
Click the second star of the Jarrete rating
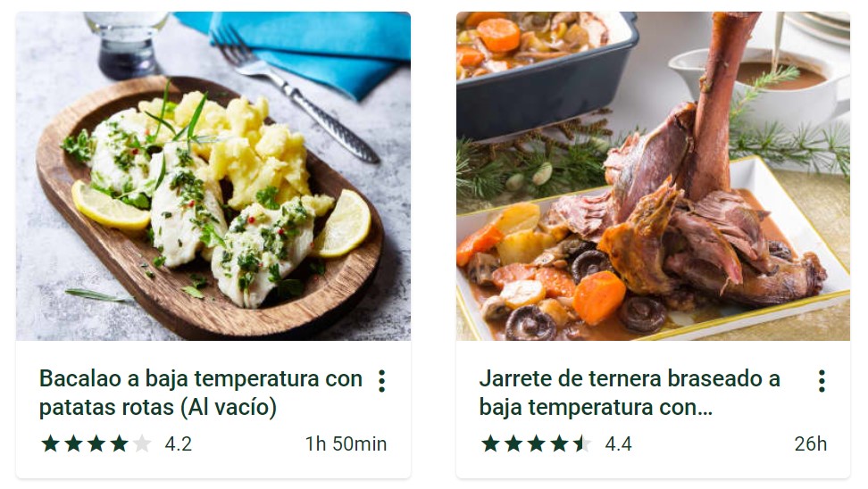tap(513, 443)
